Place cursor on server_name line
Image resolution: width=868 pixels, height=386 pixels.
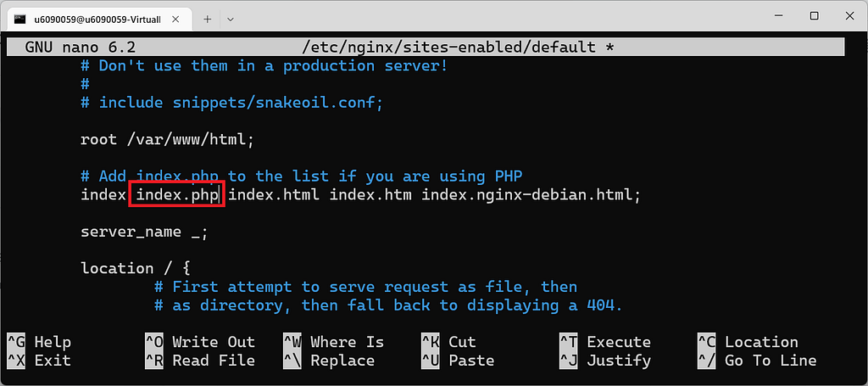coord(144,232)
